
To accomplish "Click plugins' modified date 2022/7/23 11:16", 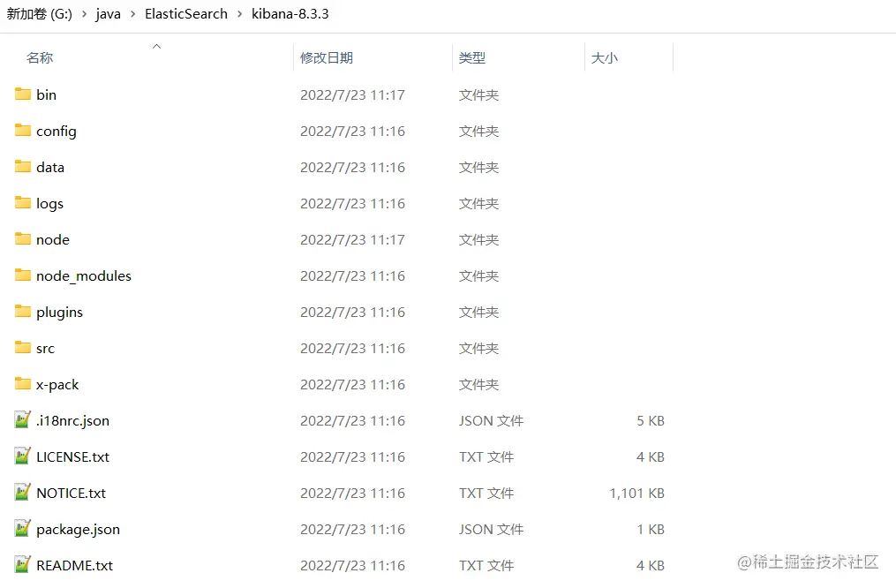I will (x=352, y=313).
